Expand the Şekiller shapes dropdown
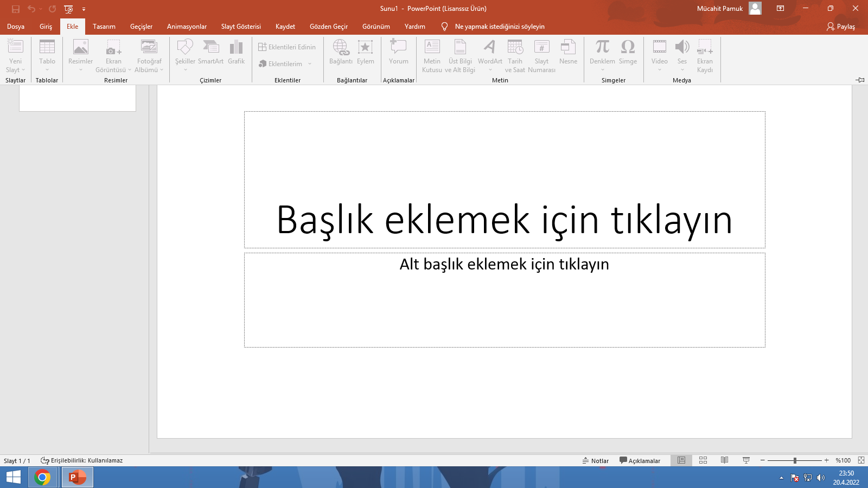 pos(185,69)
